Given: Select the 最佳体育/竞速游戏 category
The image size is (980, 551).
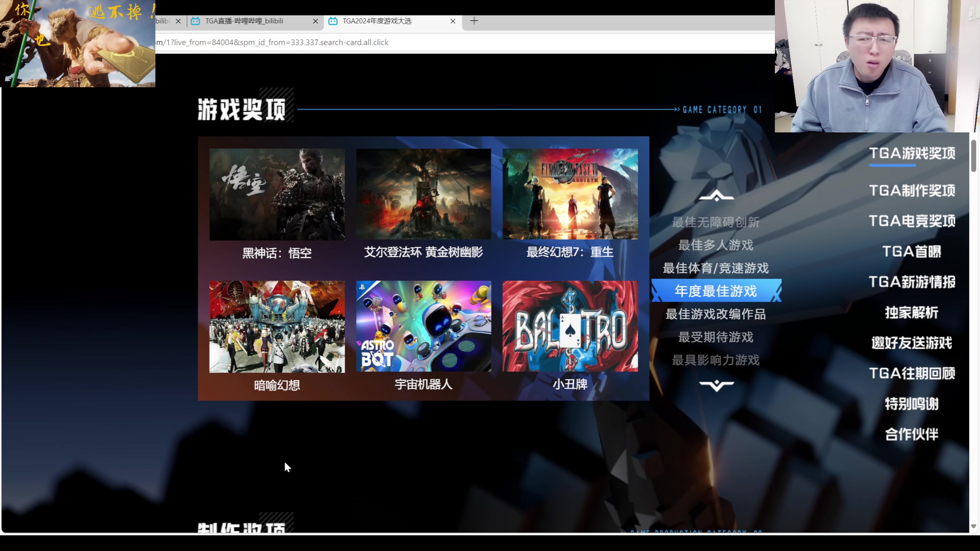Looking at the screenshot, I should (715, 268).
